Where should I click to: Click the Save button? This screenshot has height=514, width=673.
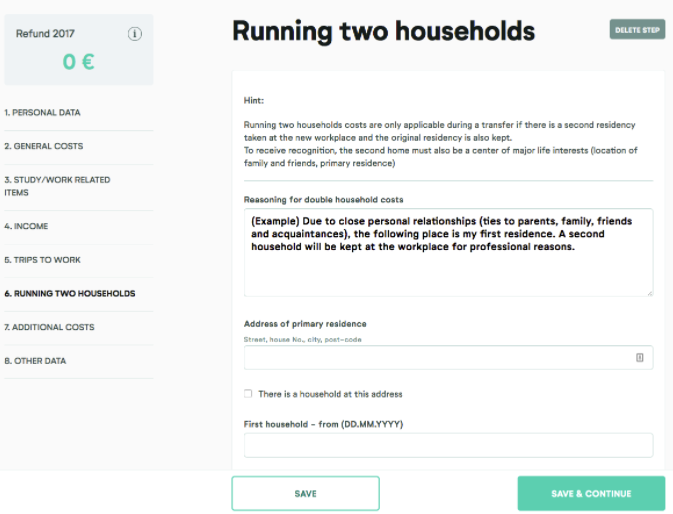306,493
